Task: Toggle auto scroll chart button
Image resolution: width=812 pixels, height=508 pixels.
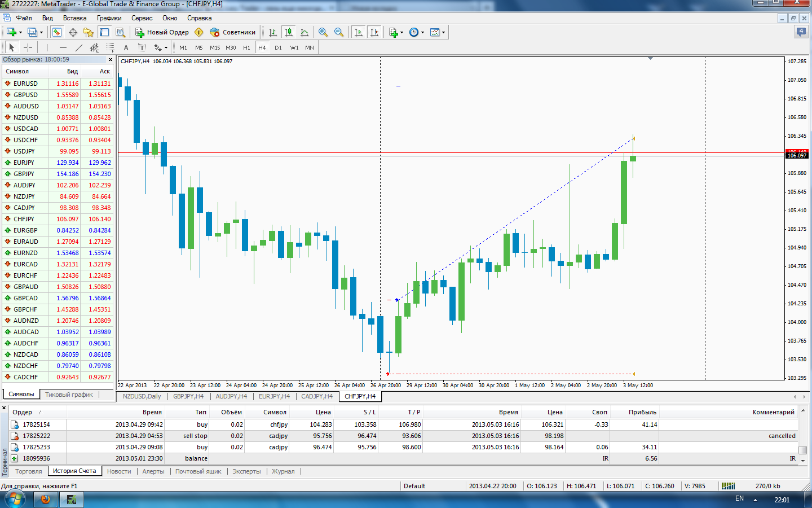Action: [359, 32]
